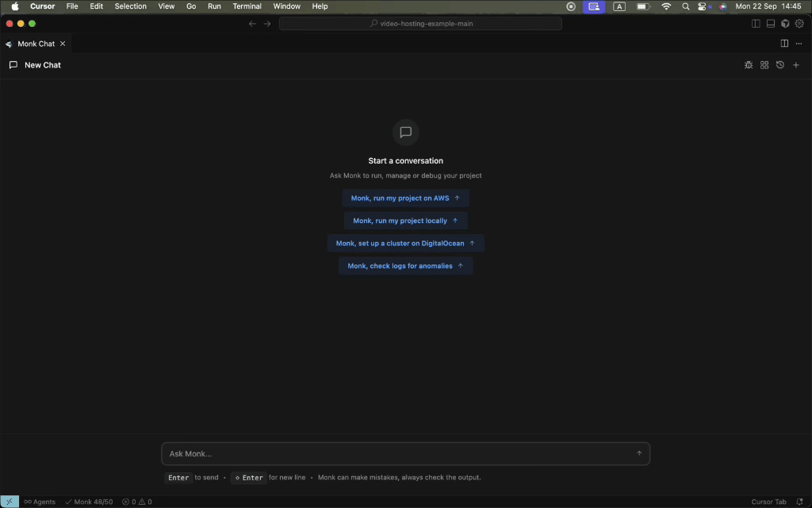This screenshot has height=508, width=812.
Task: Click the Agents indicator in the status bar
Action: [39, 502]
